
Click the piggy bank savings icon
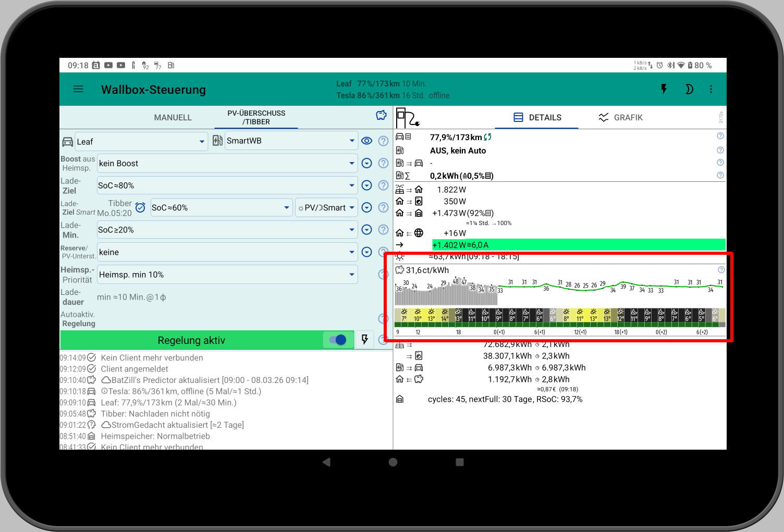pos(381,115)
